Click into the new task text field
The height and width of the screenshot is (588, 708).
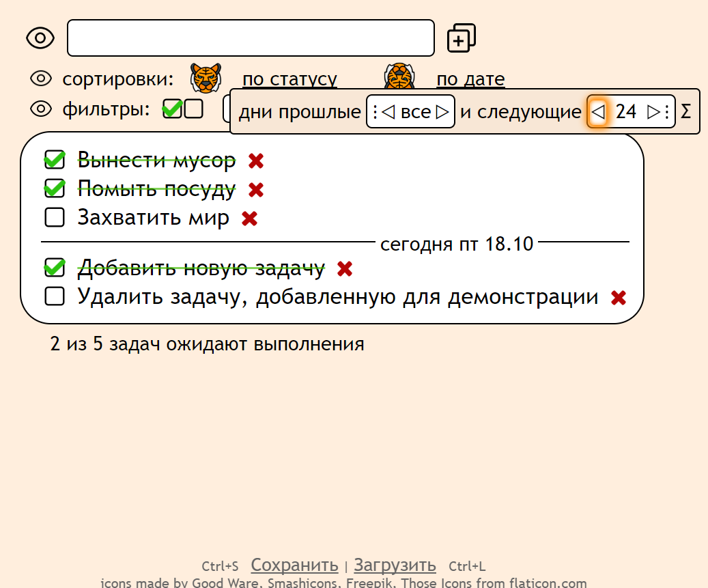(x=251, y=38)
